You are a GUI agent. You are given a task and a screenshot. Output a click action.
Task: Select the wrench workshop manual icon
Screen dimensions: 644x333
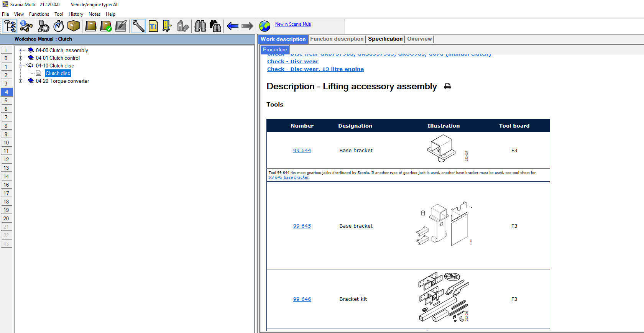(138, 26)
